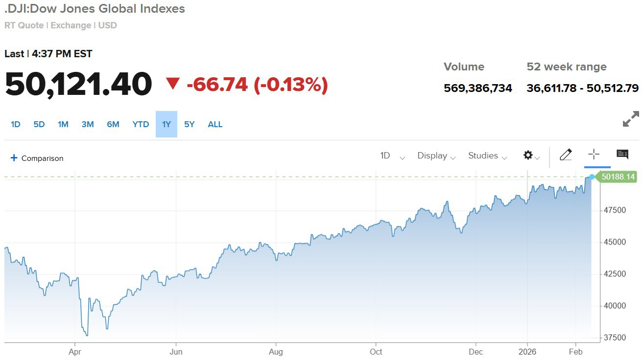The width and height of the screenshot is (644, 358).
Task: Expand the chart to fullscreen
Action: click(631, 119)
